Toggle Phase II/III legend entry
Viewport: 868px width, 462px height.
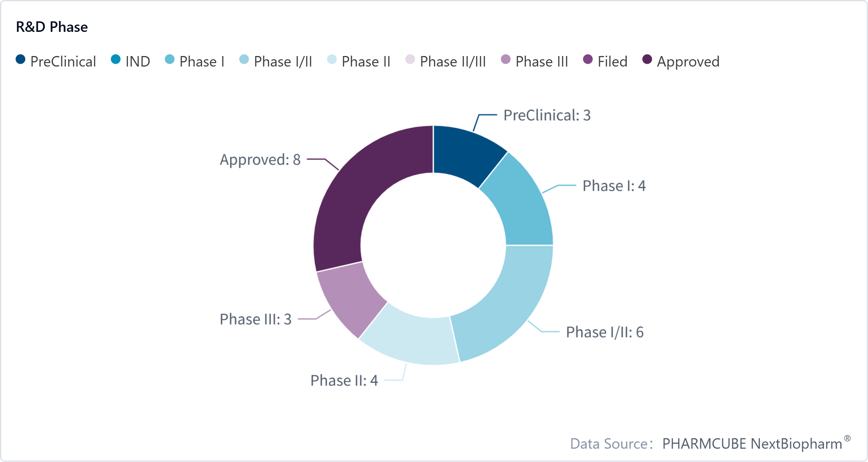coord(446,62)
